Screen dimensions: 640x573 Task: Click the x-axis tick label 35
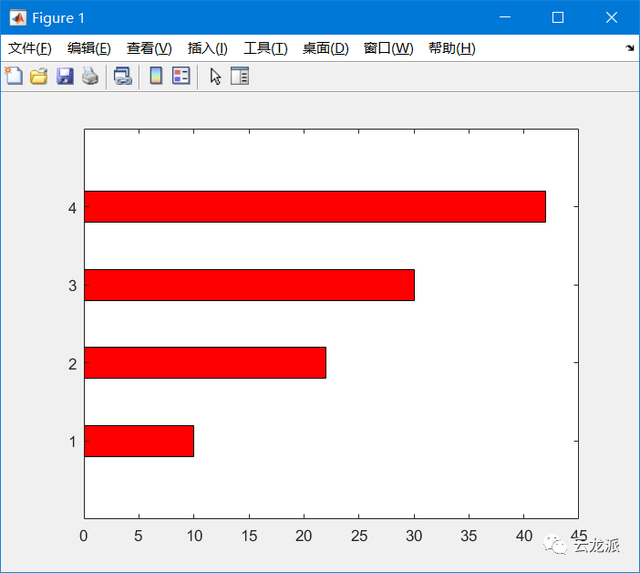pos(469,536)
